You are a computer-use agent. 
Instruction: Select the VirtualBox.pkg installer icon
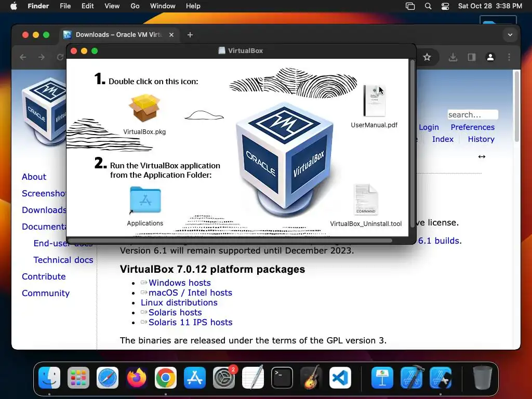(144, 108)
